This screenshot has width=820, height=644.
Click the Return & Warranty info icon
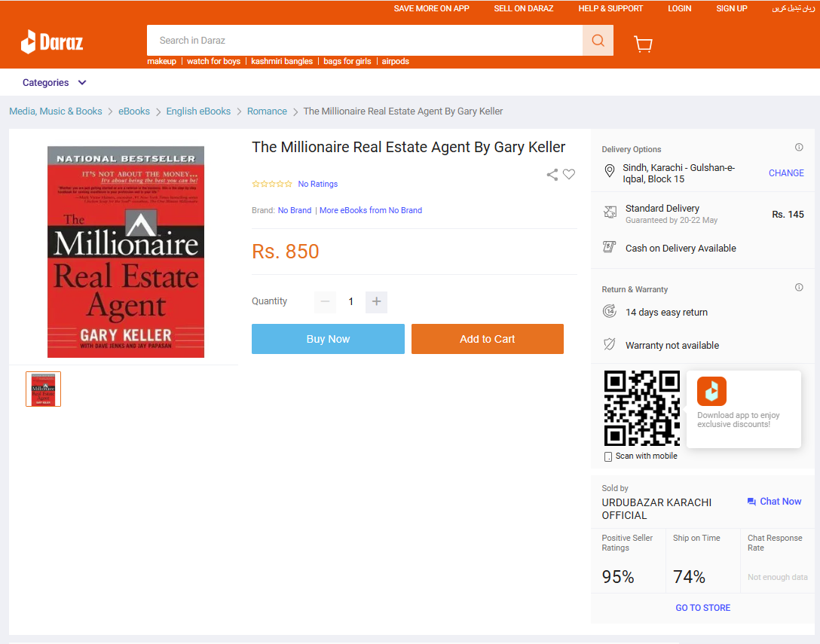coord(799,288)
